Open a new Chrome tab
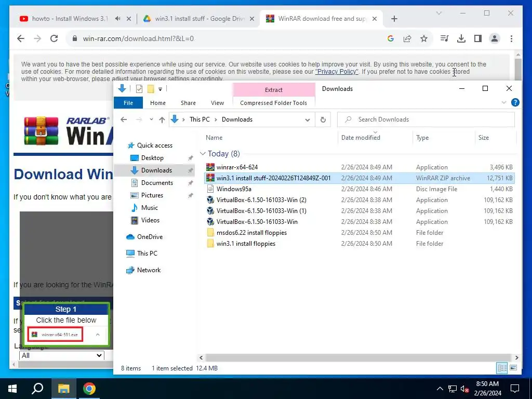Screen dimensions: 532x399 point(394,19)
